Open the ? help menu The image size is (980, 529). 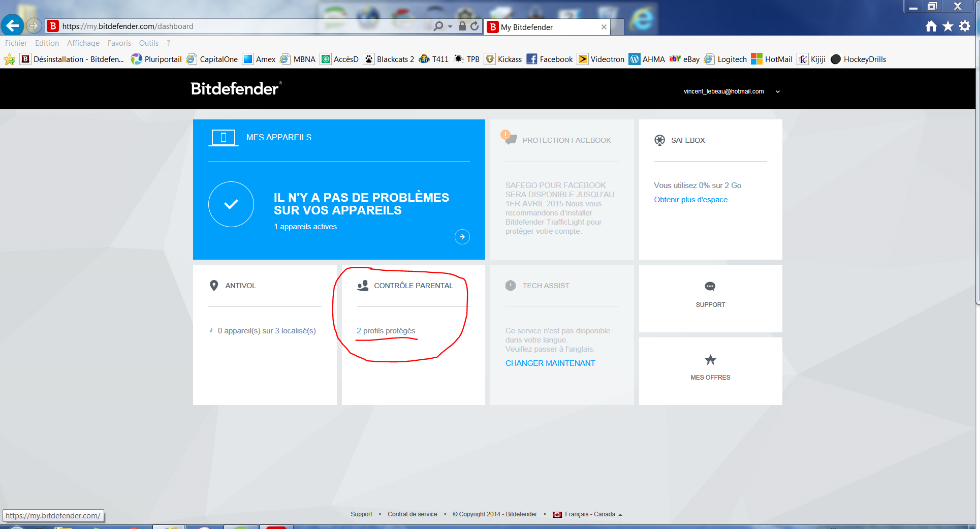coord(168,43)
